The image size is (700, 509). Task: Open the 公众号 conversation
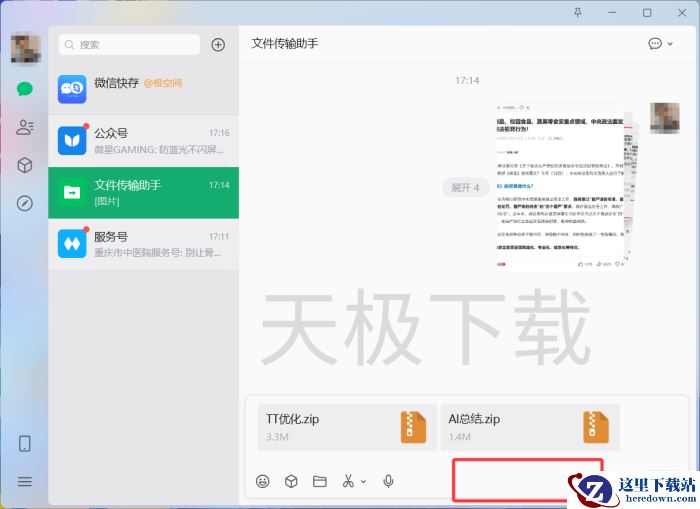(143, 141)
